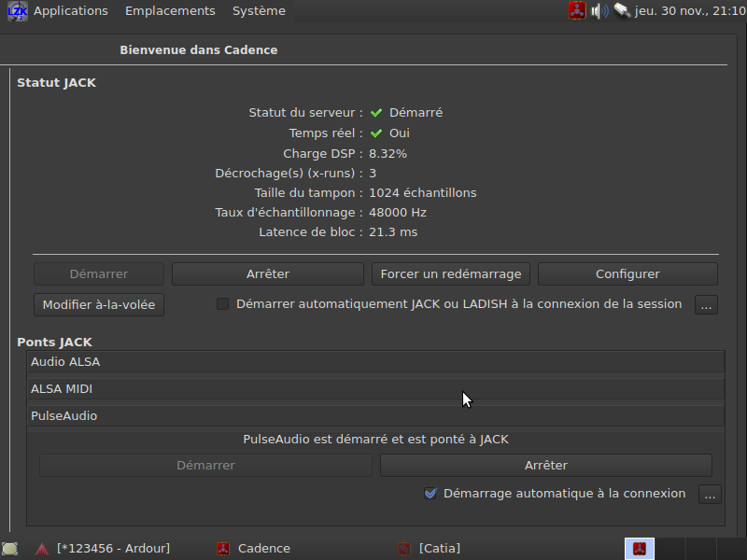The image size is (747, 560).
Task: Uncheck Démarrage automatique à la connexion
Action: [x=430, y=494]
